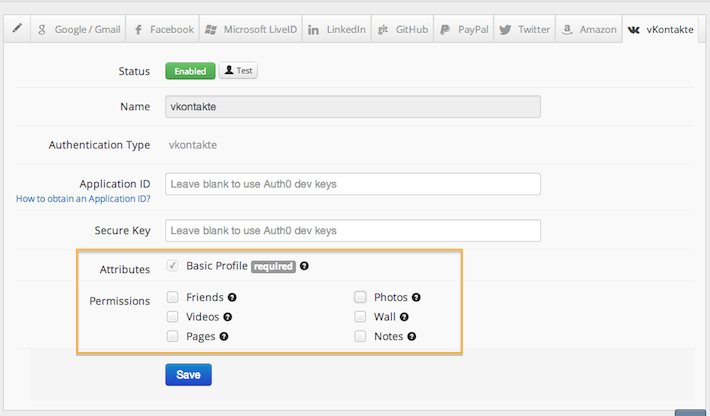Click the Name label
The width and height of the screenshot is (710, 416).
135,106
